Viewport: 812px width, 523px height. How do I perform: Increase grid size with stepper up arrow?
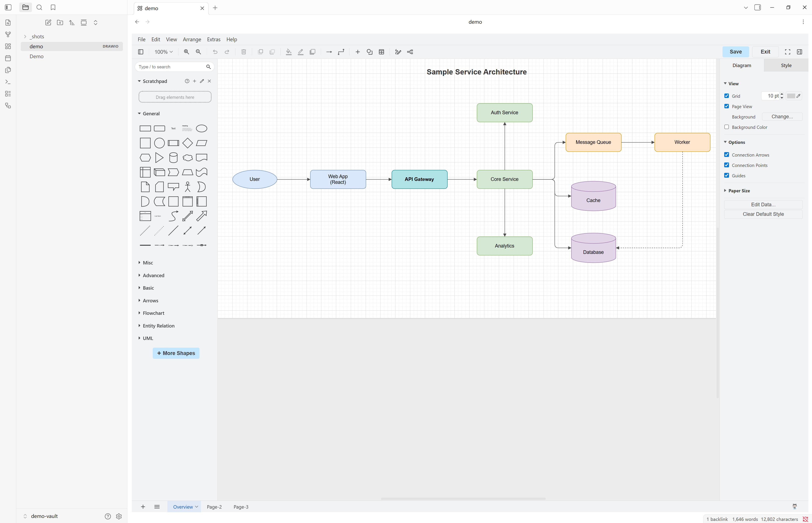(782, 94)
